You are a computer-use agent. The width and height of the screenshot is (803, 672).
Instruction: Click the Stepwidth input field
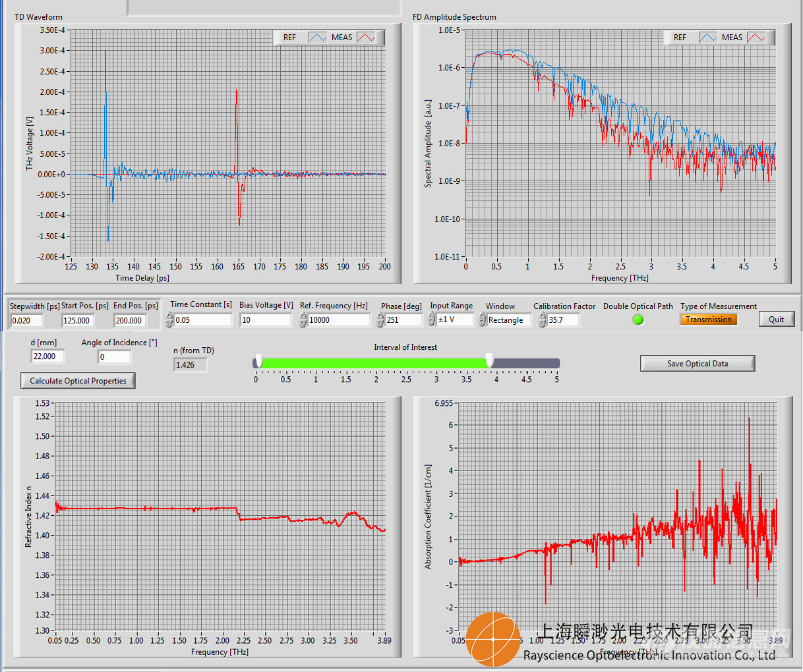click(27, 321)
